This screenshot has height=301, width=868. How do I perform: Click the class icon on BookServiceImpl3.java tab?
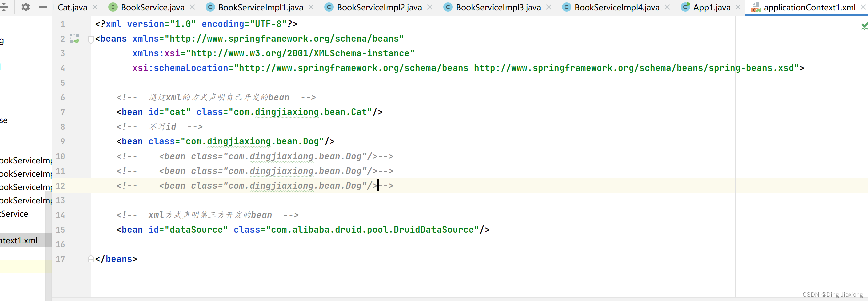click(x=448, y=7)
